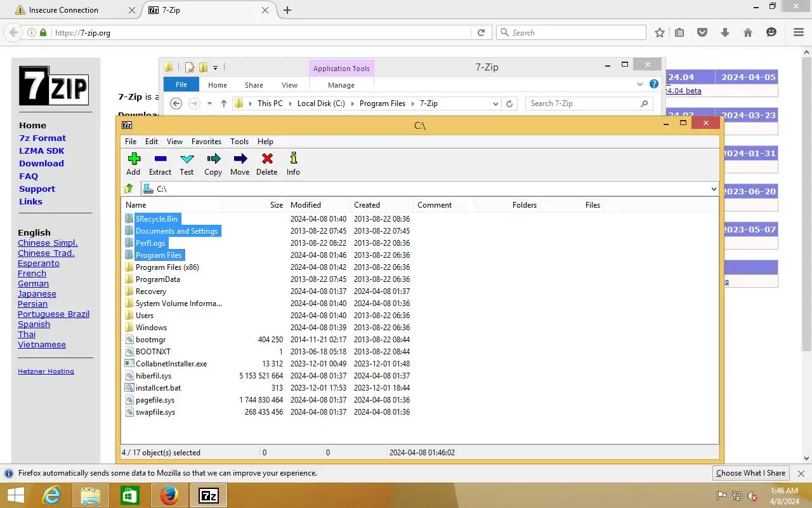812x508 pixels.
Task: Select the $Recycle.Bin folder
Action: click(x=157, y=219)
